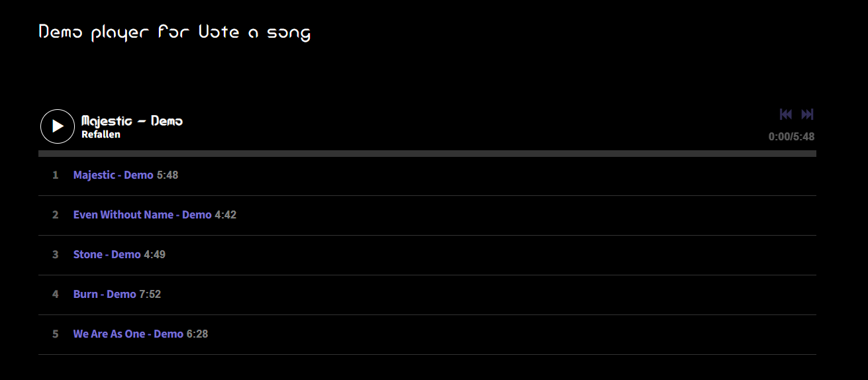The image size is (868, 380).
Task: Skip to the next track
Action: [807, 115]
